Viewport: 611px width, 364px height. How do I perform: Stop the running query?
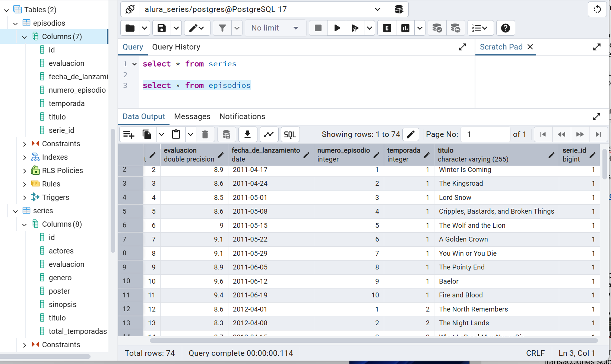click(x=318, y=28)
